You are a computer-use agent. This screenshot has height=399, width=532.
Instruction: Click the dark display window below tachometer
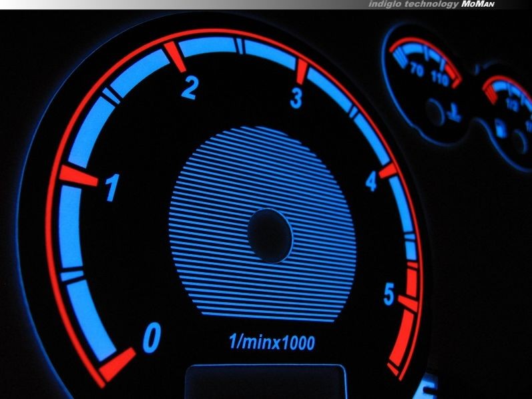point(266,382)
